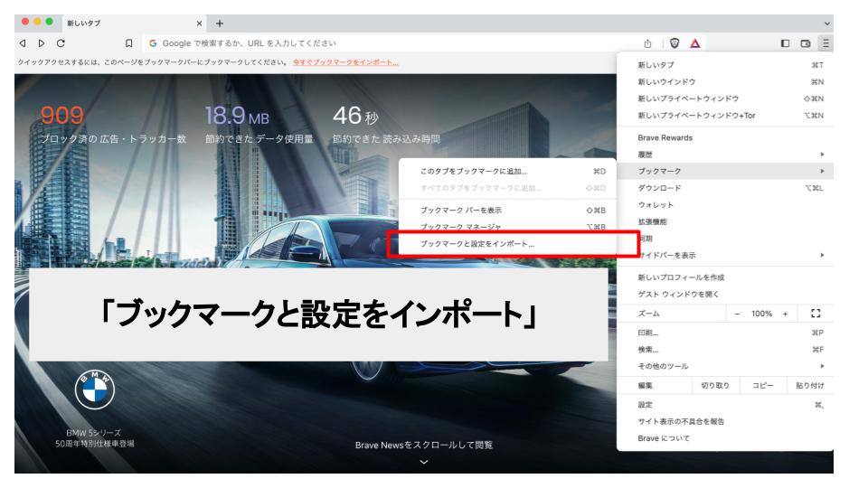Close the 新しいタブ tab
Viewport: 868px width, 488px height.
199,23
